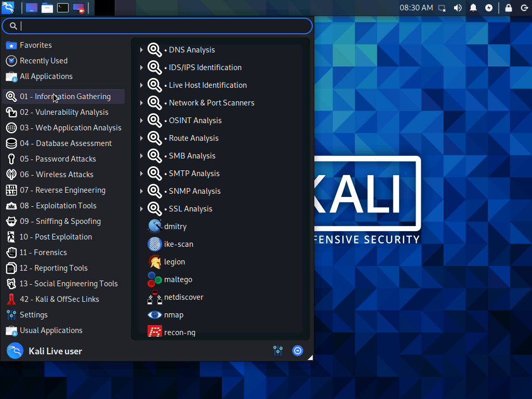Screen dimensions: 532x399
Task: Launch netdiscover tool icon
Action: [x=155, y=297]
